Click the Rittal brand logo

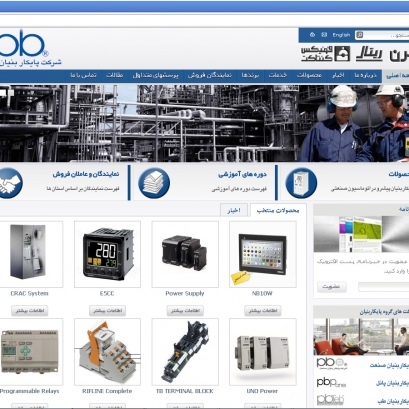[369, 54]
